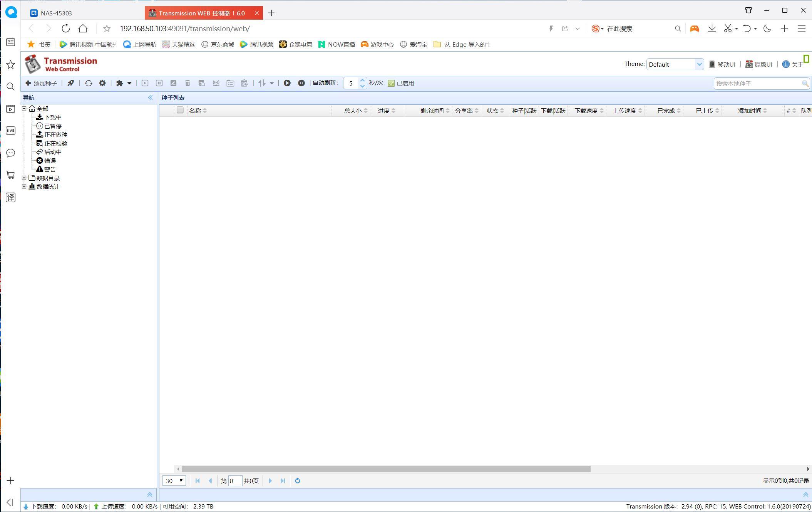Click the 添加种子 button
This screenshot has width=812, height=512.
[x=42, y=83]
